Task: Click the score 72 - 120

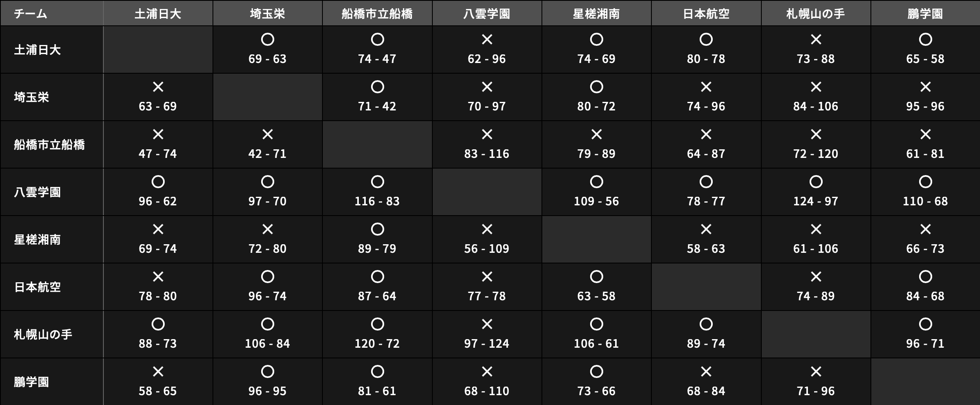Action: [x=816, y=154]
